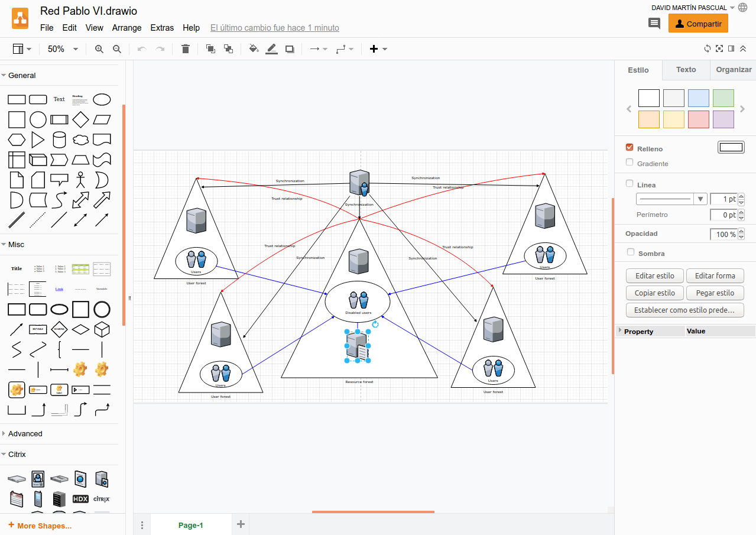
Task: Click the Line Color toolbar icon
Action: coord(271,48)
